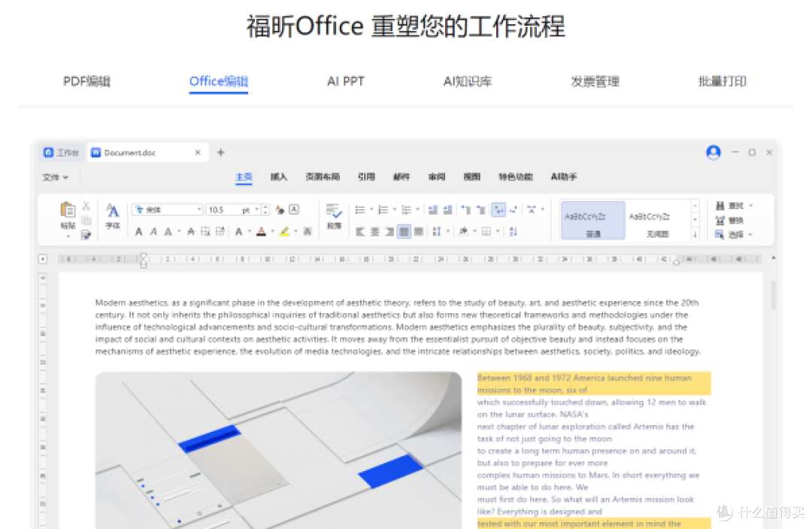812x529 pixels.
Task: Open bullet list style dropdown arrow
Action: (x=371, y=210)
